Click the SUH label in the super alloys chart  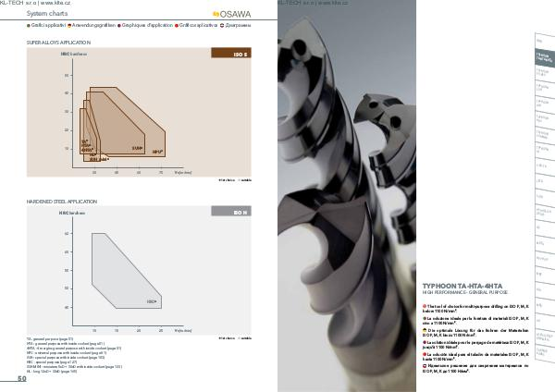pyautogui.click(x=137, y=148)
